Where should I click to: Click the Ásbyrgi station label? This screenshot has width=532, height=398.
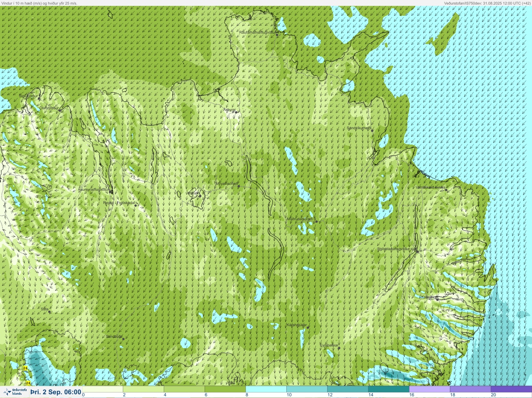(229, 110)
